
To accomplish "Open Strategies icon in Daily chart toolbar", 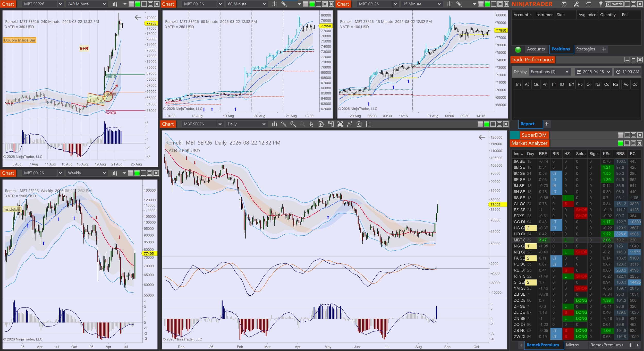I will [x=350, y=124].
